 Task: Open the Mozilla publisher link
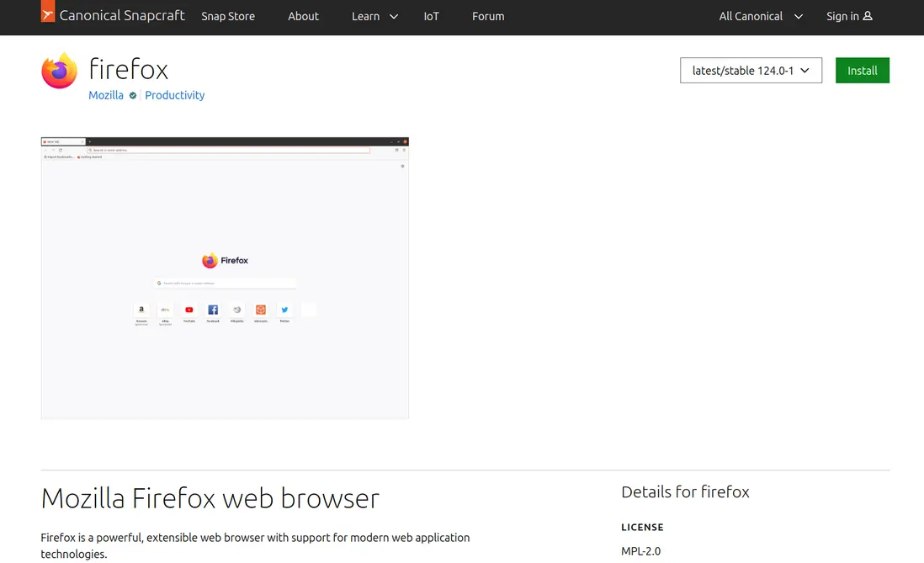point(106,95)
